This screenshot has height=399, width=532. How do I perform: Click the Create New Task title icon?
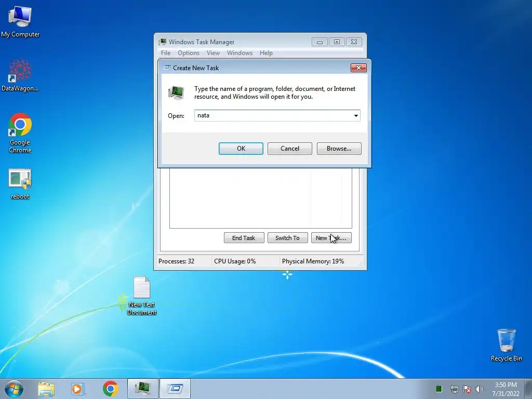click(167, 68)
